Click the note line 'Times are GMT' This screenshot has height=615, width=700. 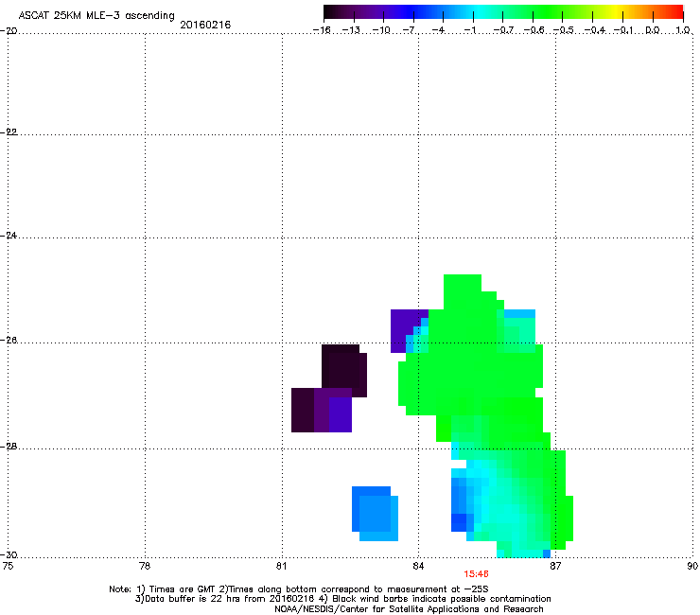point(299,589)
